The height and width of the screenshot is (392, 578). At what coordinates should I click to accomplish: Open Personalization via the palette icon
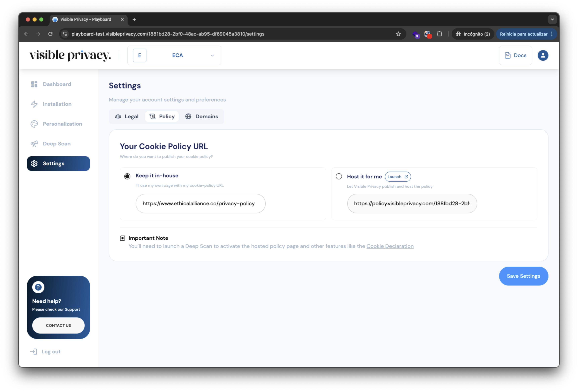[34, 124]
